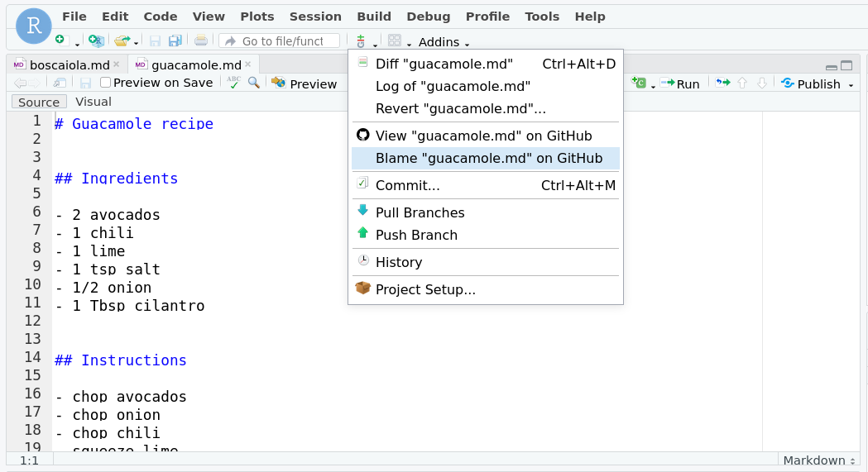Click the Find/Replace magnifier icon
Screen dimensions: 868x472
point(254,83)
